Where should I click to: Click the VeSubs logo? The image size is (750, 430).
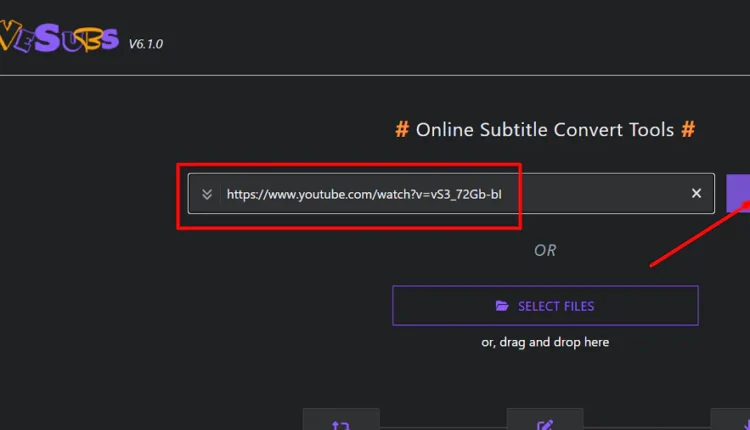coord(58,41)
